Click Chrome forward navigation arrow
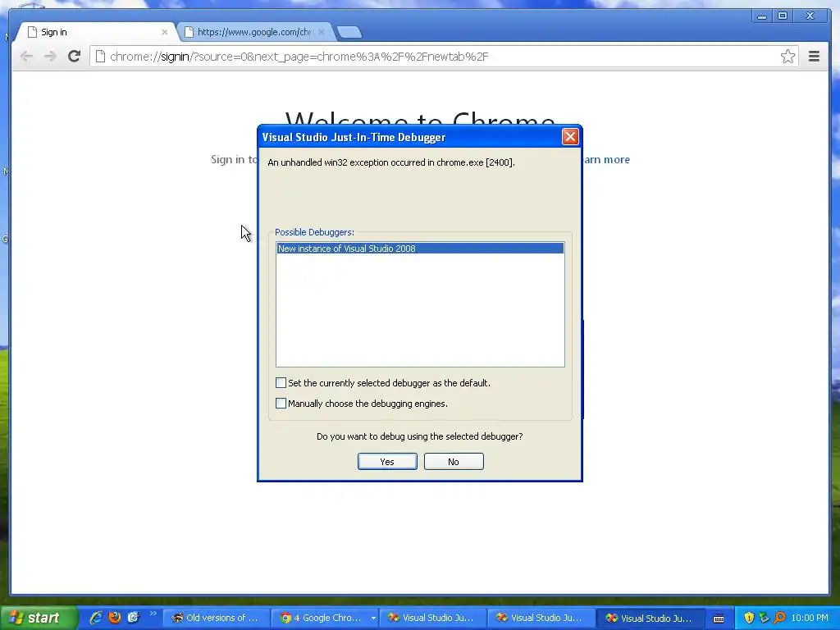Image resolution: width=840 pixels, height=630 pixels. point(50,57)
